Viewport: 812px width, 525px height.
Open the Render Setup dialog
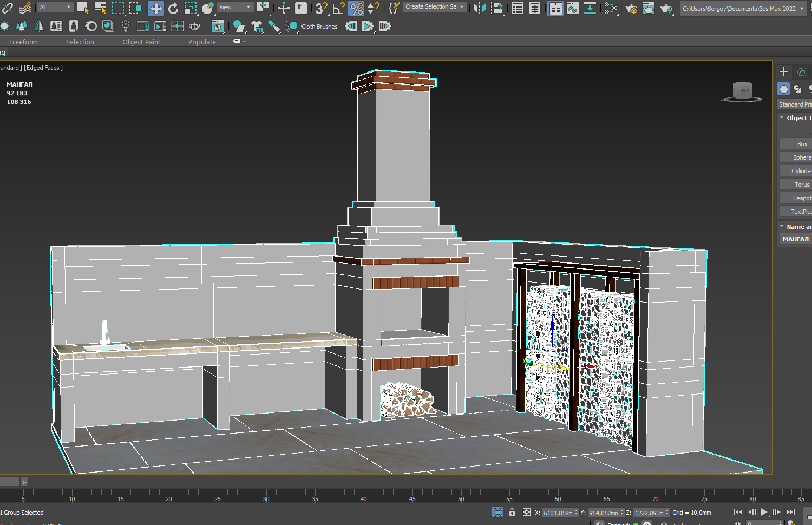[631, 8]
